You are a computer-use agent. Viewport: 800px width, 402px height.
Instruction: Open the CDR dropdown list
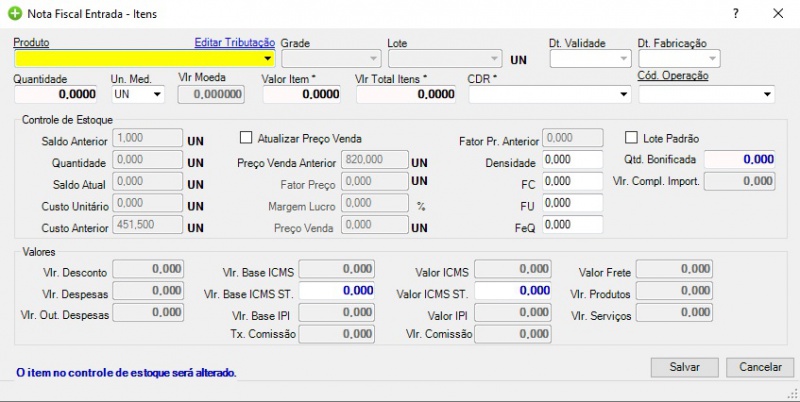tap(624, 95)
